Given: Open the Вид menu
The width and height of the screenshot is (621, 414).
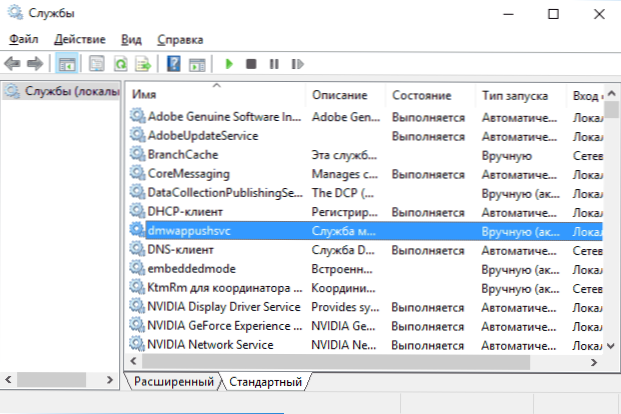Looking at the screenshot, I should [x=131, y=39].
